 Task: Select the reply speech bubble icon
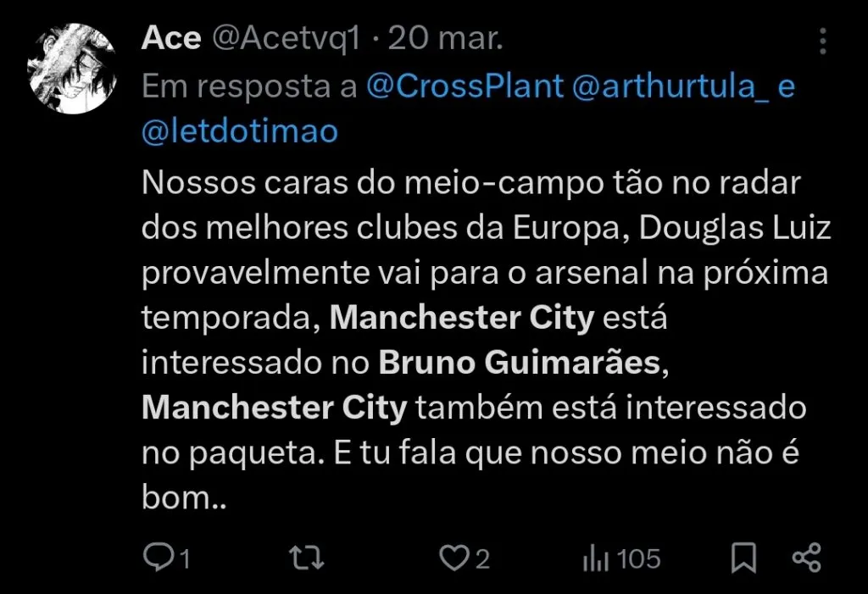[161, 558]
